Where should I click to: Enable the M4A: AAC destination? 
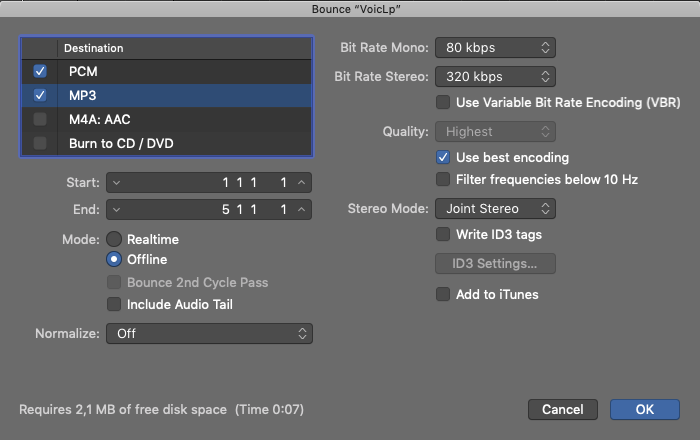click(x=40, y=120)
